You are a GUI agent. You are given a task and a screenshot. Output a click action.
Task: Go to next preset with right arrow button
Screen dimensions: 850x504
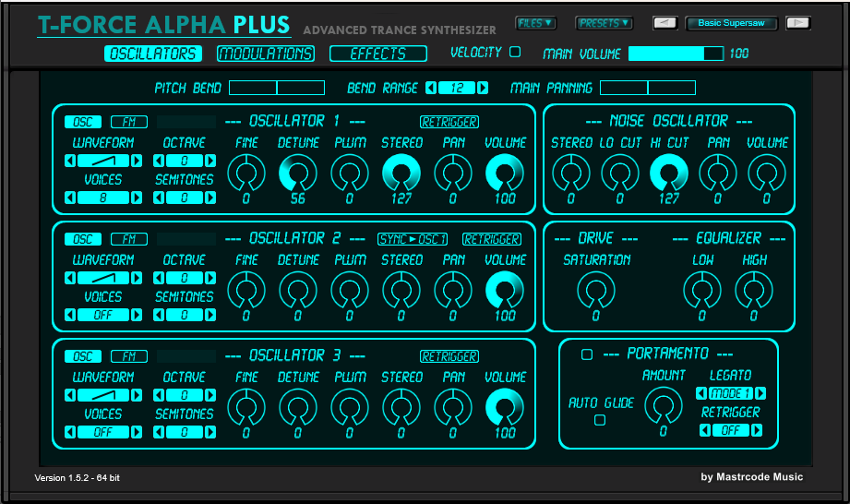tap(798, 23)
